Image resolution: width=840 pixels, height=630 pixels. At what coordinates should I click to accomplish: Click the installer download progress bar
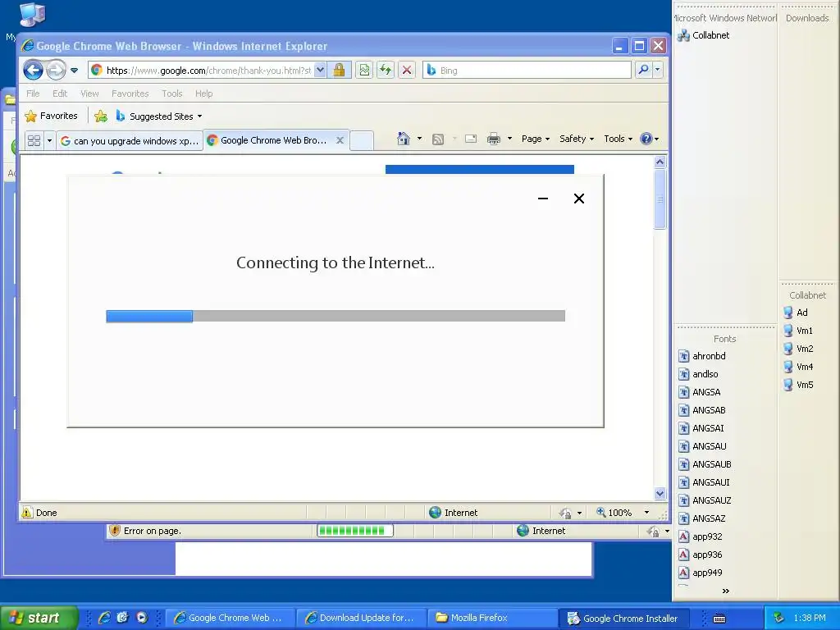click(x=336, y=316)
